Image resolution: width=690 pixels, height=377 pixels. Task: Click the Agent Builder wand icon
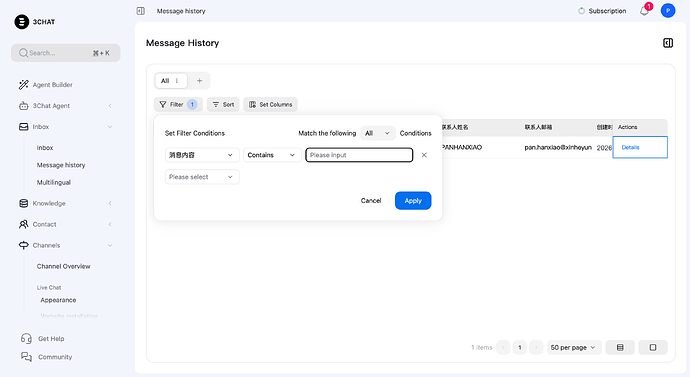pos(23,84)
